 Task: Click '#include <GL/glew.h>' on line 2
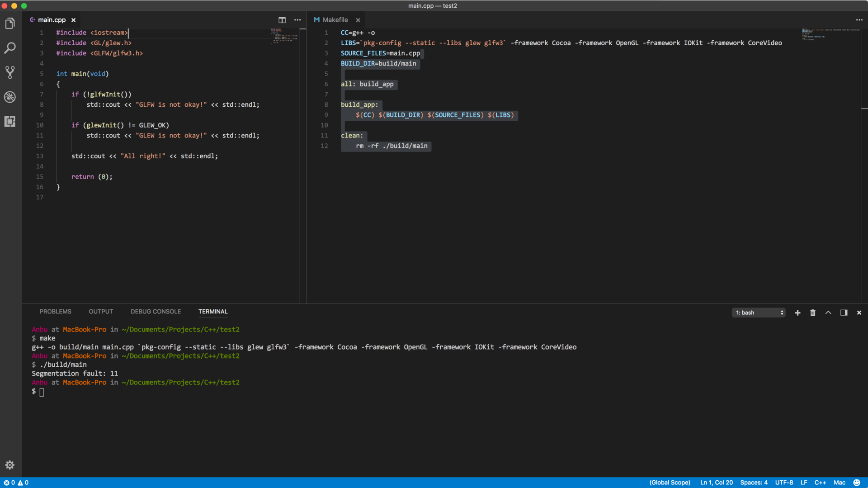click(94, 43)
